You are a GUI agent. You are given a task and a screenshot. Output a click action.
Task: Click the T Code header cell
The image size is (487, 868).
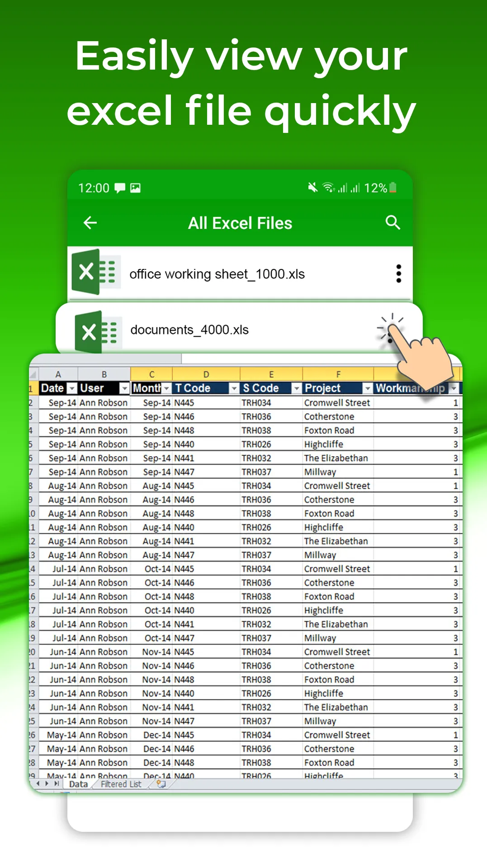(x=206, y=388)
